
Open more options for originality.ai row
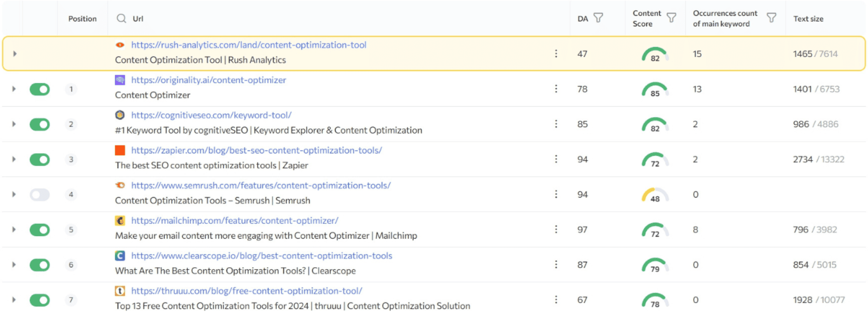[556, 89]
